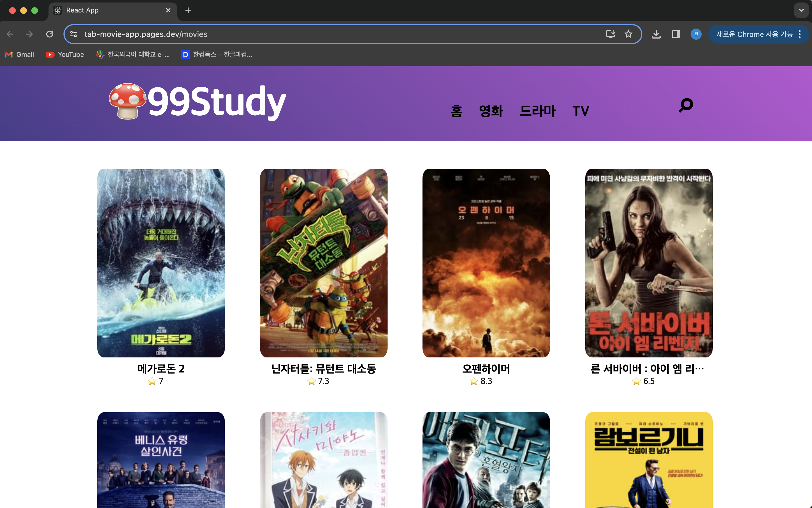Click the star rating 7 under 메가로돈 2

[156, 381]
